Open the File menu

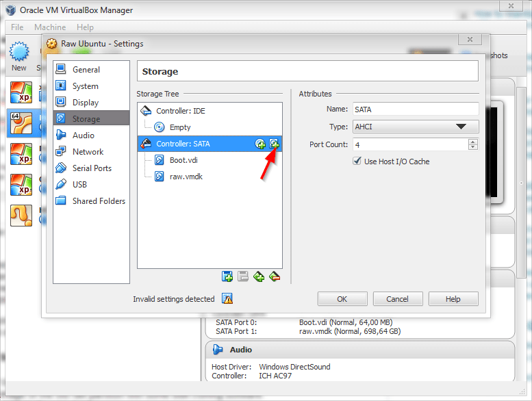click(x=17, y=27)
